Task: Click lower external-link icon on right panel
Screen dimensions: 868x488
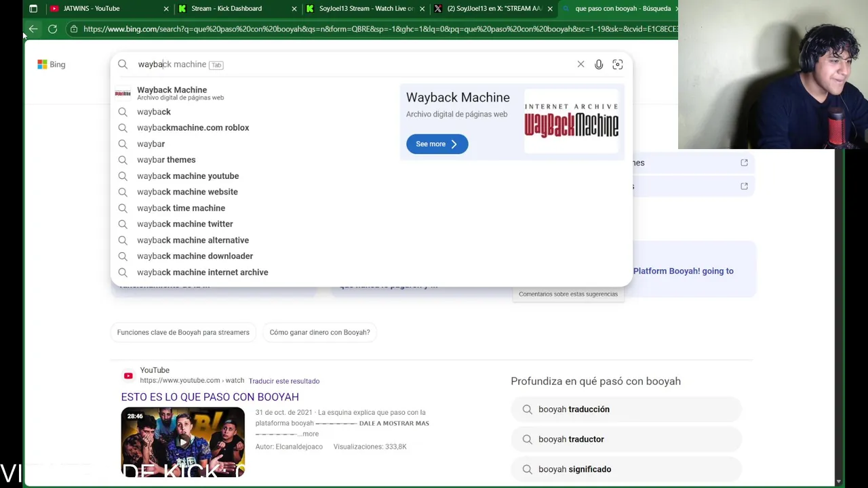Action: tap(744, 186)
